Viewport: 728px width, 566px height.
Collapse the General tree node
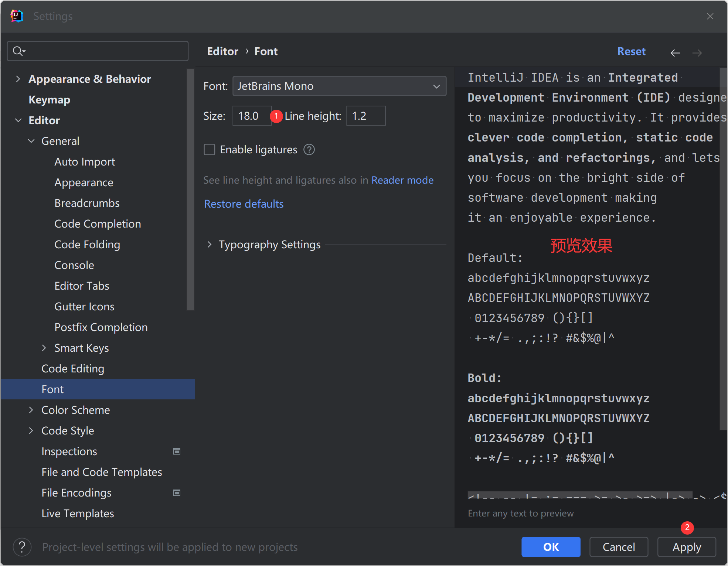31,141
